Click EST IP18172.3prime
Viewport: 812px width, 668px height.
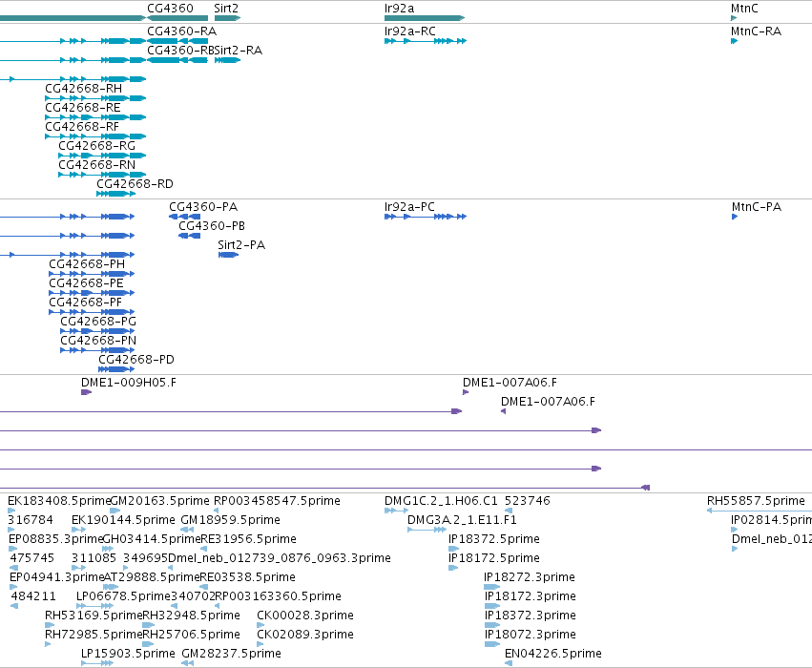pos(531,596)
